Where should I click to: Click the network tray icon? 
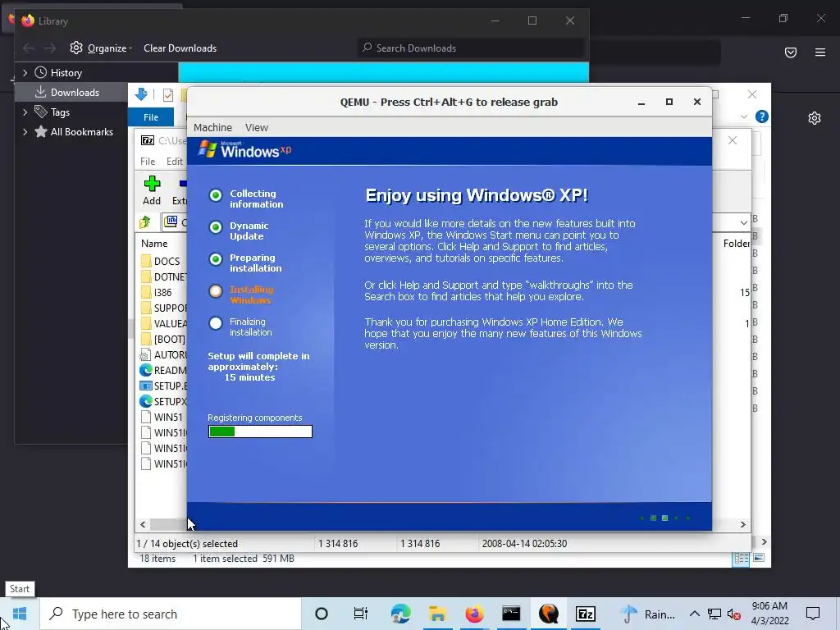[714, 614]
